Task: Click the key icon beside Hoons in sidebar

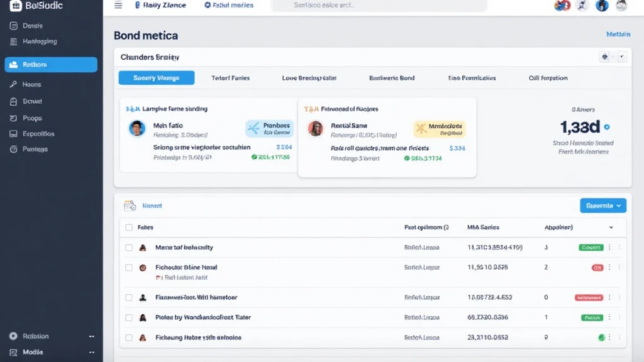Action: [x=13, y=84]
